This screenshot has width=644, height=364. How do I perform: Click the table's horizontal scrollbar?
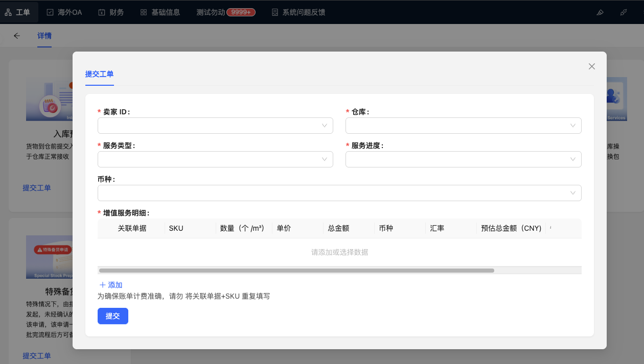tap(296, 271)
